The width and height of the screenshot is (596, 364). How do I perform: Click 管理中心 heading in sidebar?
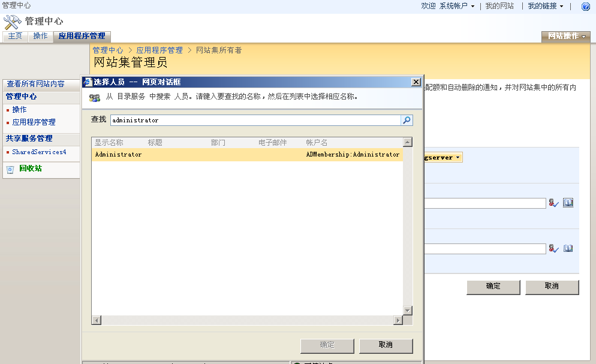[x=22, y=97]
